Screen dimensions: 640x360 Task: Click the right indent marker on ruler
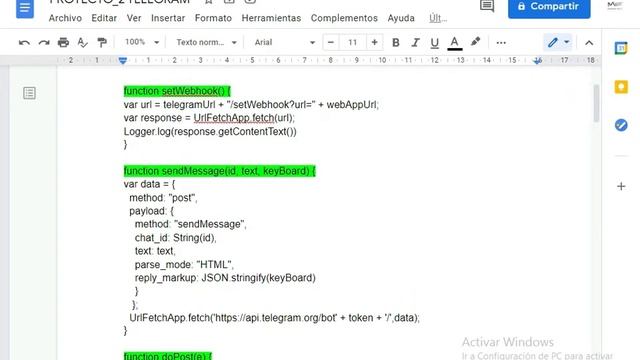click(538, 61)
